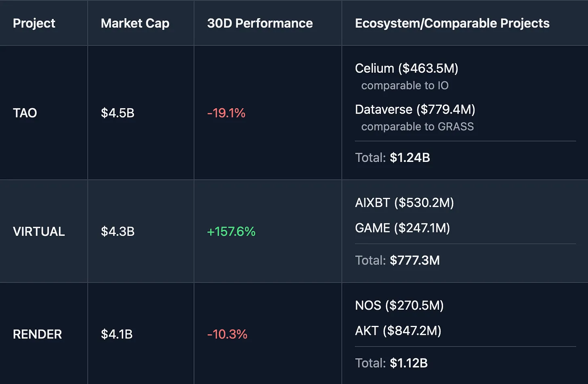Viewport: 588px width, 384px height.
Task: Select the TAO project name cell
Action: pos(25,113)
